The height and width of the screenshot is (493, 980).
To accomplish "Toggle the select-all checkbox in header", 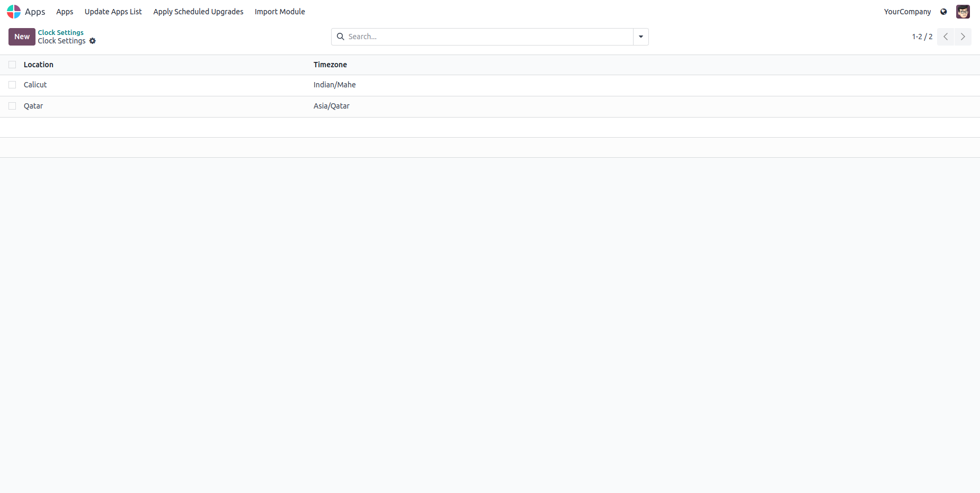I will click(12, 65).
